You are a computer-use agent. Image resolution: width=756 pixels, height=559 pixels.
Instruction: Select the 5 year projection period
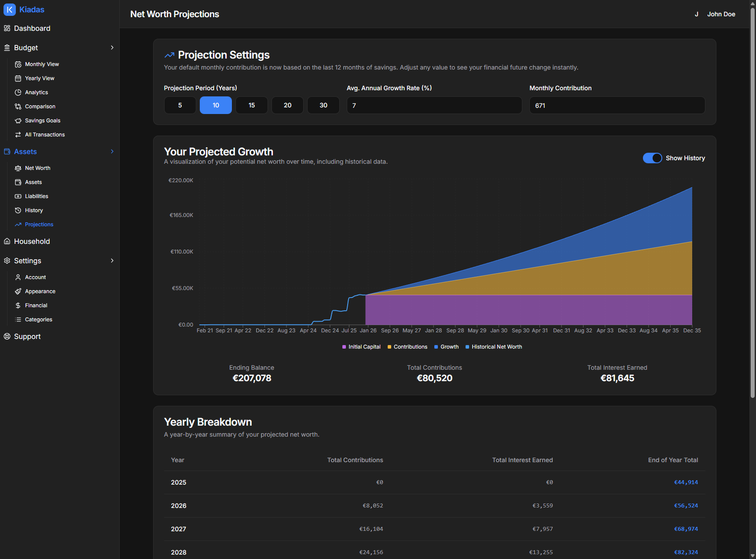(180, 105)
